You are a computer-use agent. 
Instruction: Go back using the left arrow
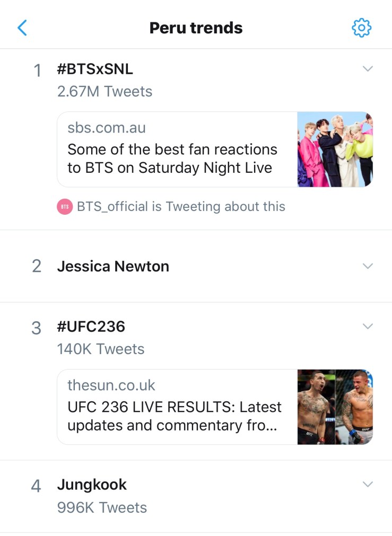pos(22,28)
